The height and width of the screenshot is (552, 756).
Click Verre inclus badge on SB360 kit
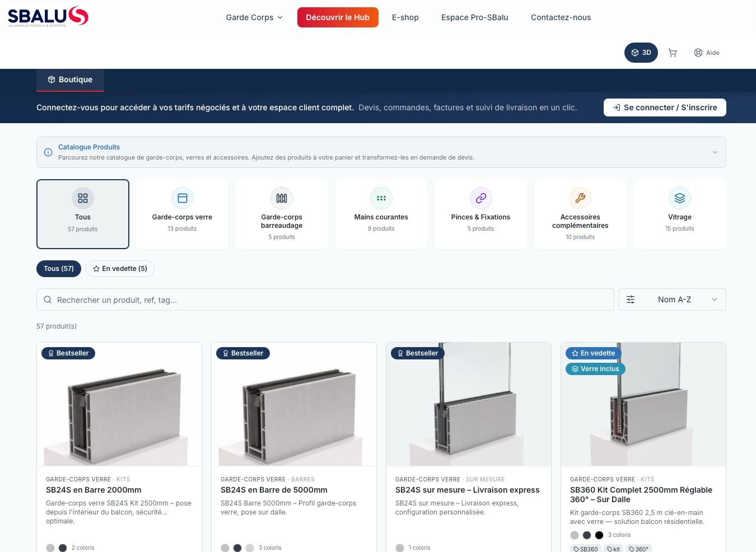(595, 369)
